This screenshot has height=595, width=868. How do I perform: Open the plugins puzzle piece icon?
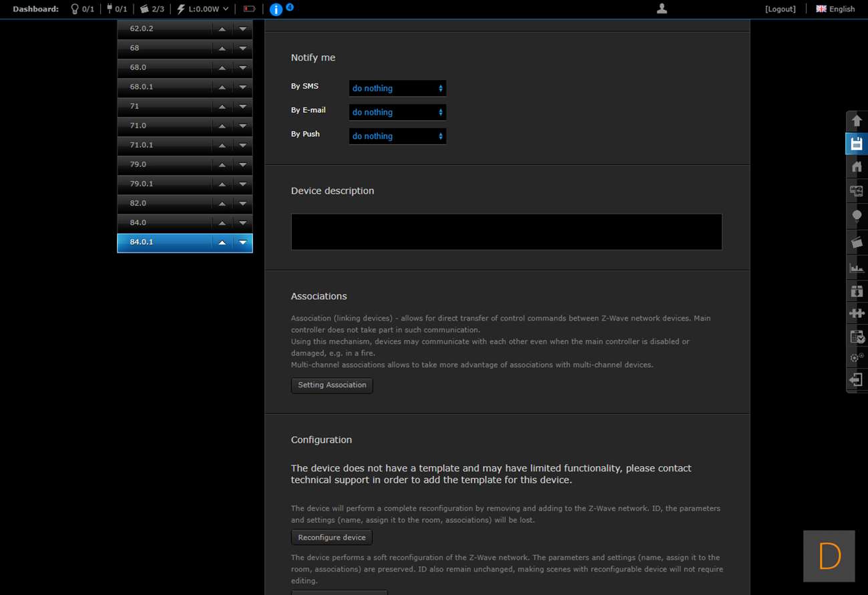[857, 313]
